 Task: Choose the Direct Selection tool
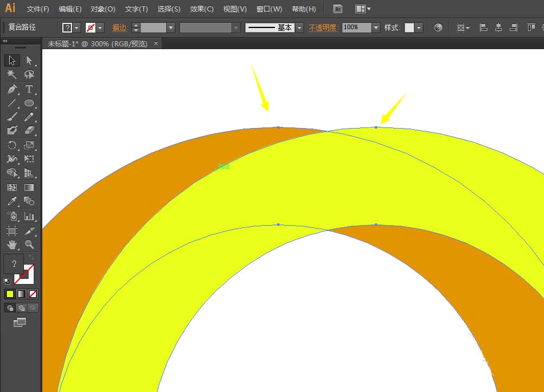(x=29, y=61)
